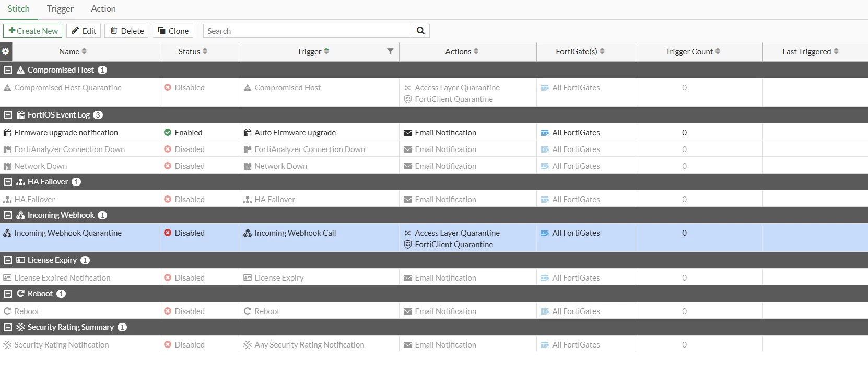Click All FortiGates icon in Firmware upgrade row

point(545,133)
